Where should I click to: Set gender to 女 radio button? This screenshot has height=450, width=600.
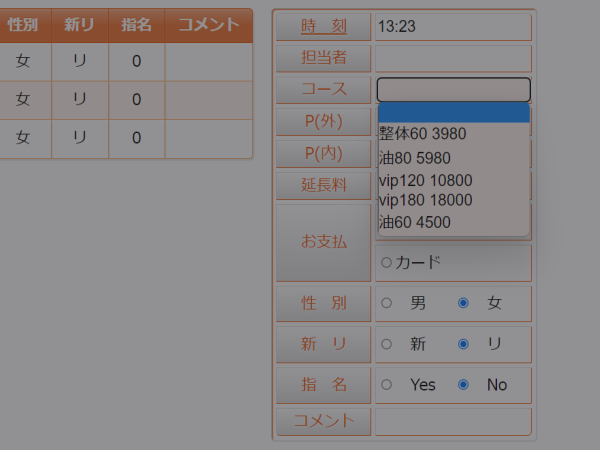point(463,303)
